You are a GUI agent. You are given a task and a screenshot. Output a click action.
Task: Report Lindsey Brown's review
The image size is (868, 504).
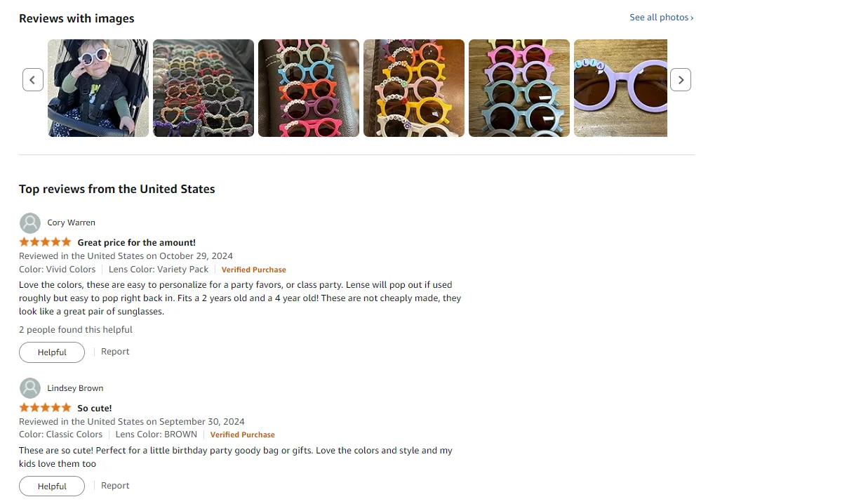115,486
